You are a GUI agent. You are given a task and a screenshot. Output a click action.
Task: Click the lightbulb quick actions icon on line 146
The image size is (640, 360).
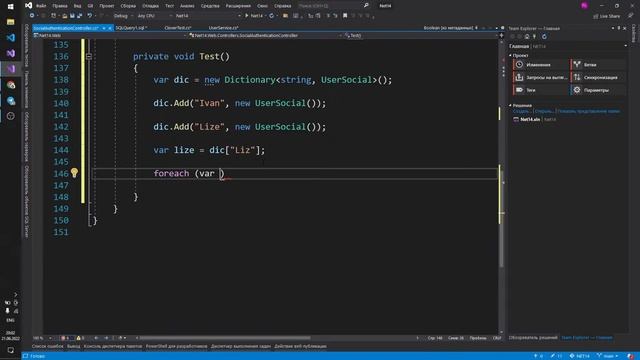[x=74, y=173]
